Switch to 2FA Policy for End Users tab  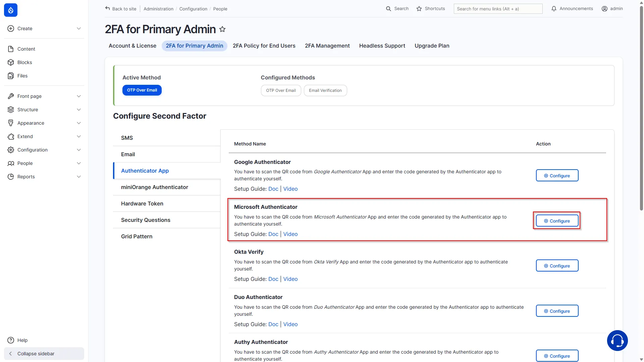coord(264,46)
